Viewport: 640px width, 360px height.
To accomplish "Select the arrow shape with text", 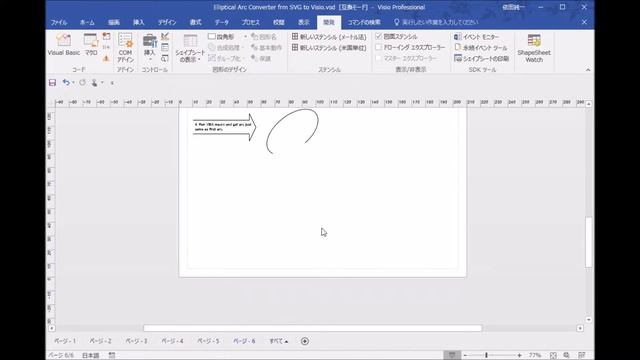I will 224,127.
